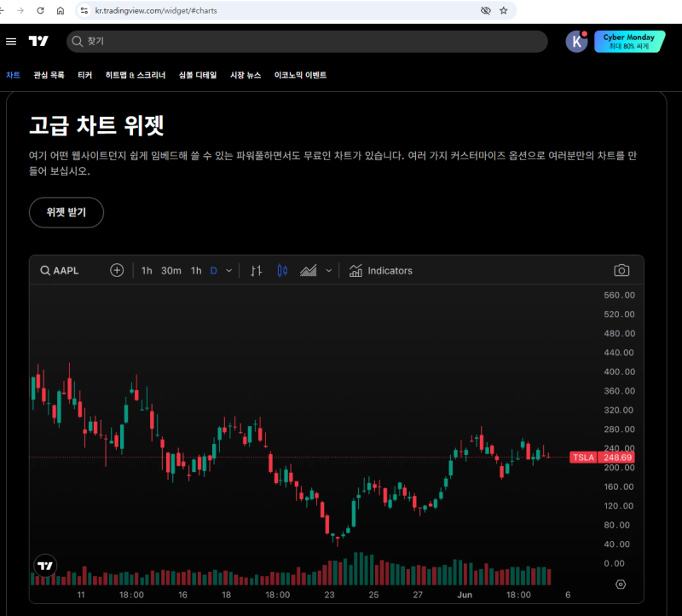The height and width of the screenshot is (616, 682).
Task: Open the Indicators dialog
Action: [380, 270]
